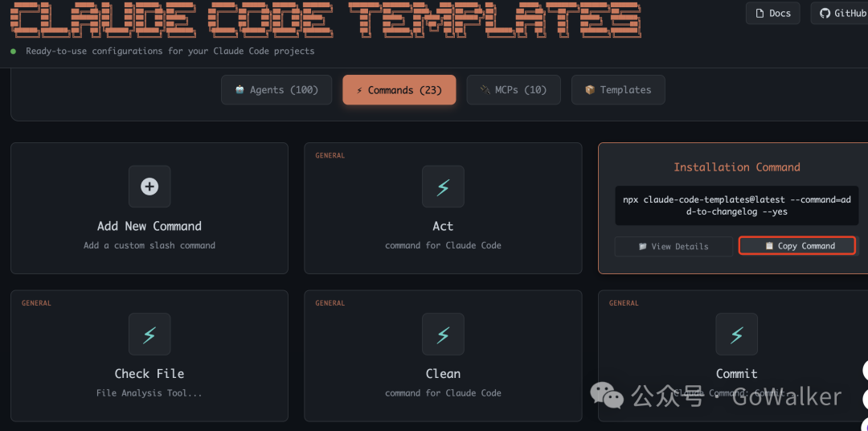The image size is (868, 431).
Task: Click the plus icon on Add New Command
Action: 149,187
